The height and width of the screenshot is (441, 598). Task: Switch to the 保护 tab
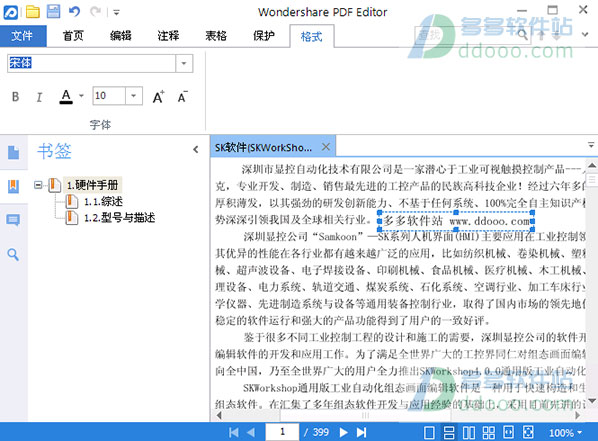click(264, 36)
